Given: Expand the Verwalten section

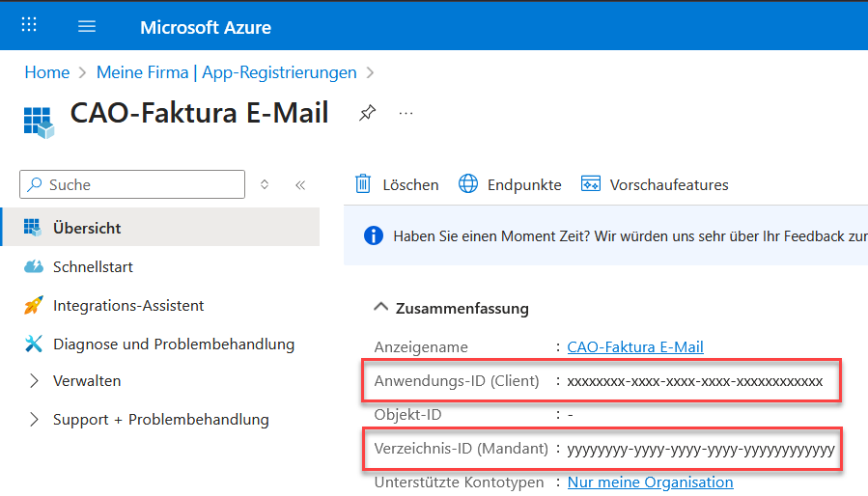Looking at the screenshot, I should 35,381.
